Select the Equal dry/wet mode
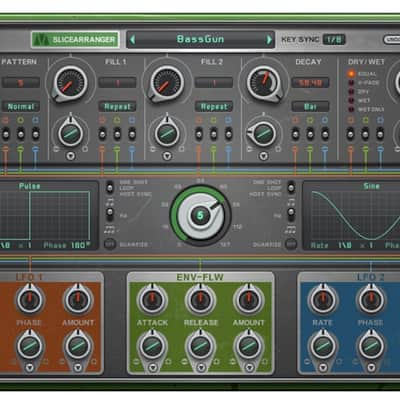Screen dimensions: 400x400 [351, 74]
